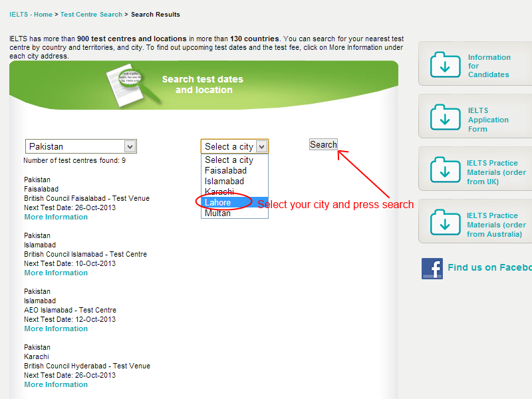The width and height of the screenshot is (532, 399).
Task: Open More Information for British Council Faisalabad
Action: pos(56,217)
